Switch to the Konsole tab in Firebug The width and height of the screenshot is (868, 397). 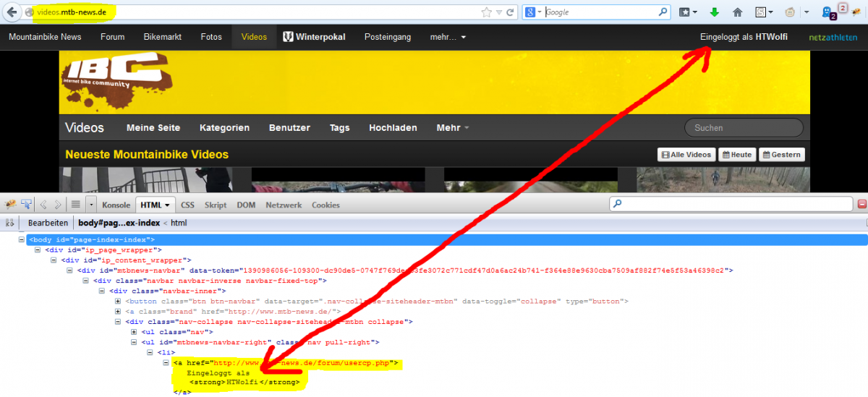point(116,205)
